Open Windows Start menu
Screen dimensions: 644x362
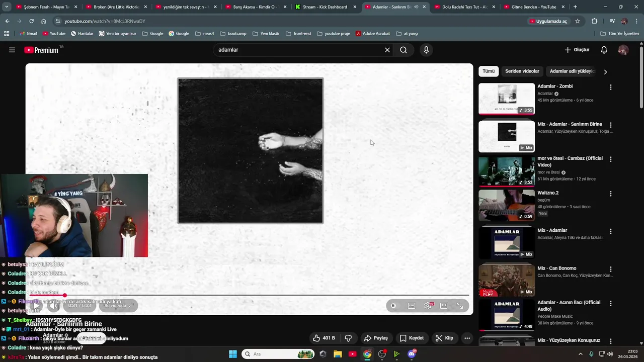233,354
